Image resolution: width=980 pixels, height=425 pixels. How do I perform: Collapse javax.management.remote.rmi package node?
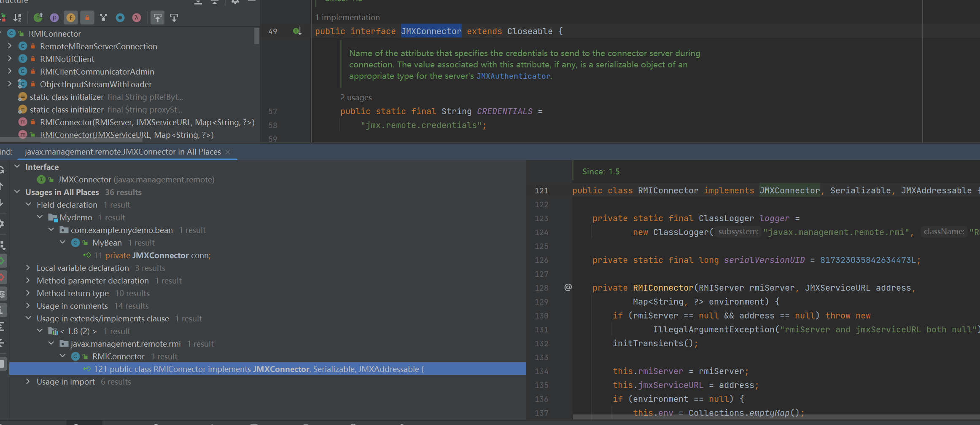(51, 344)
